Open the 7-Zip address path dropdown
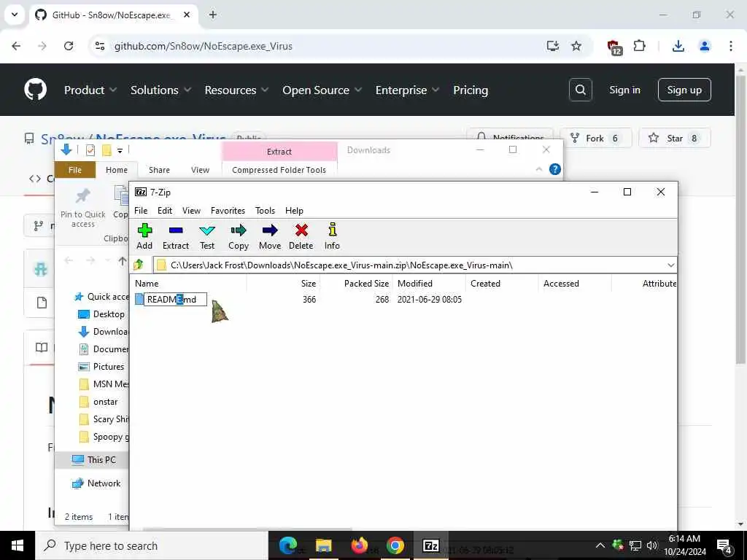Screen dimensions: 747x560 671,265
